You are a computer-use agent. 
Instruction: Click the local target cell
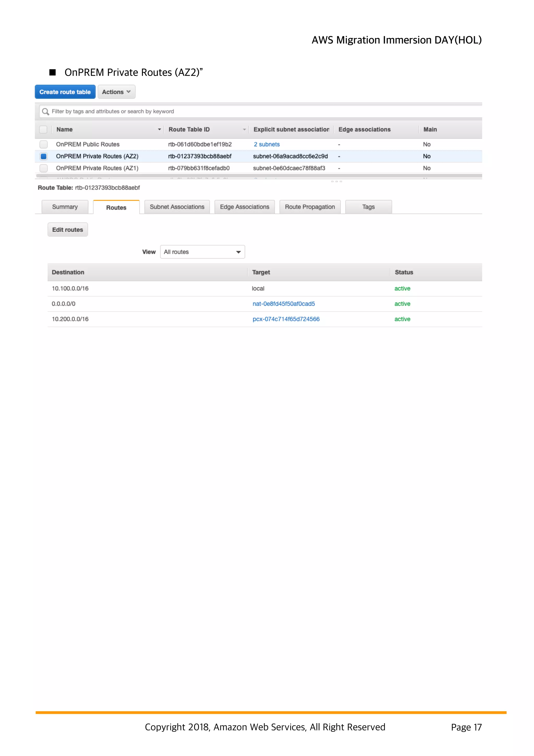tap(258, 289)
